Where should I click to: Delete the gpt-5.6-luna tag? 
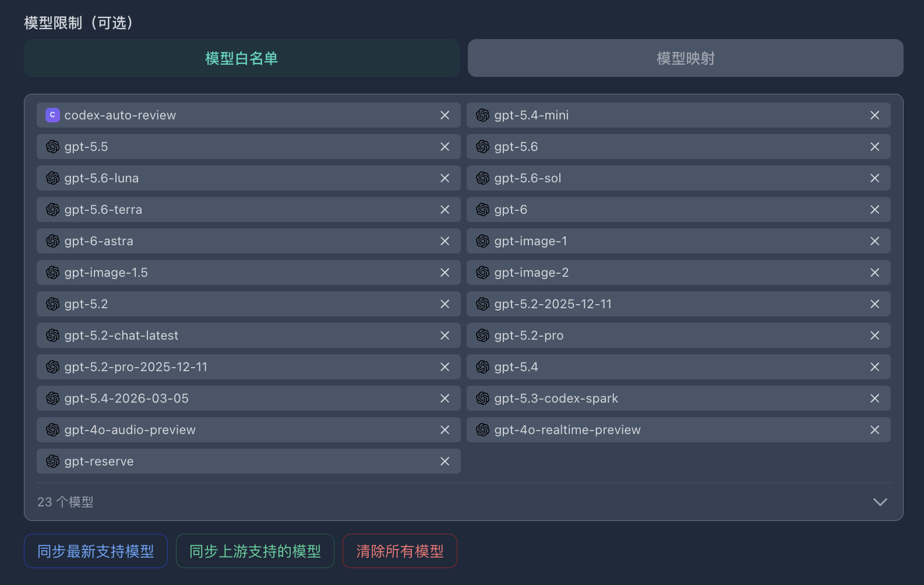pos(445,178)
